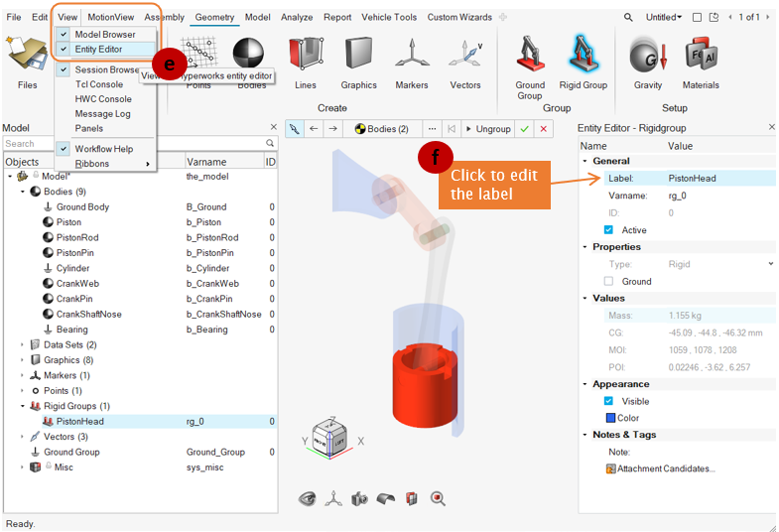
Task: Uncheck the Active checkbox
Action: coord(608,230)
